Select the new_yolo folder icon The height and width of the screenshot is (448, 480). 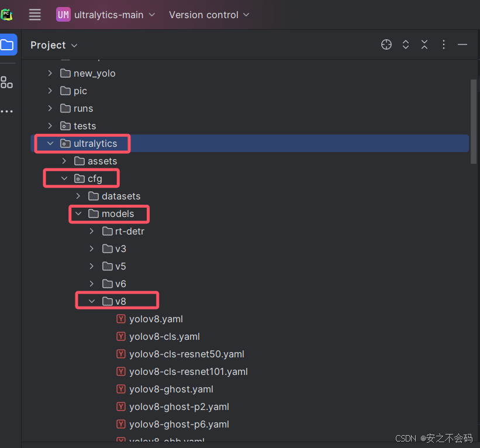[65, 73]
